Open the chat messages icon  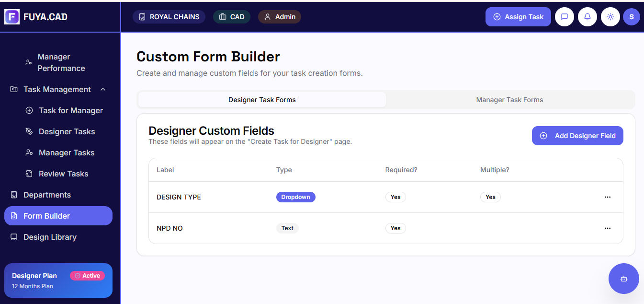565,17
